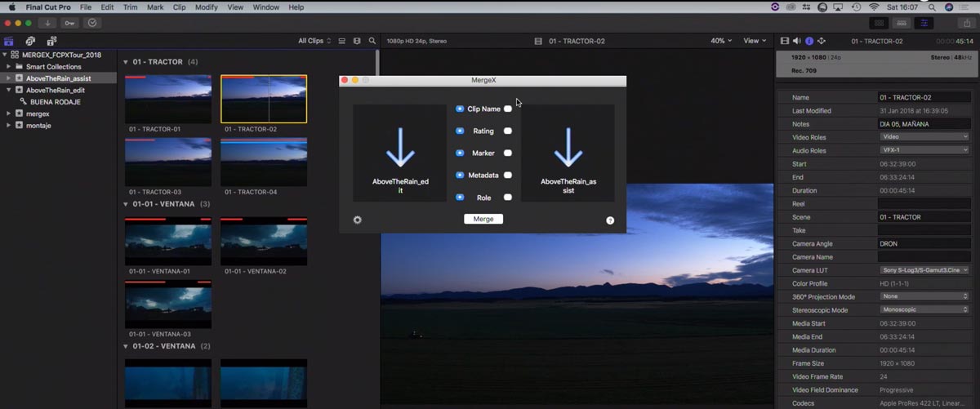Open the Stereoscopic Mode dropdown
This screenshot has height=409, width=980.
(924, 310)
